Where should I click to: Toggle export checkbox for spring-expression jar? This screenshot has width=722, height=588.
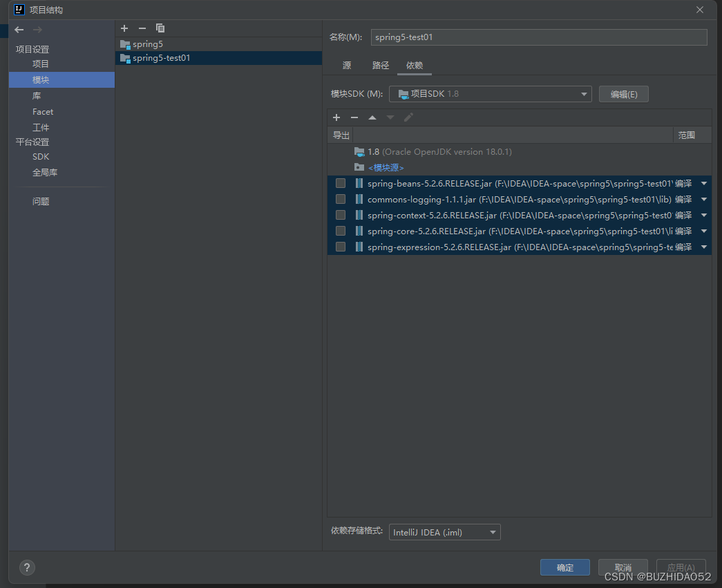click(341, 247)
